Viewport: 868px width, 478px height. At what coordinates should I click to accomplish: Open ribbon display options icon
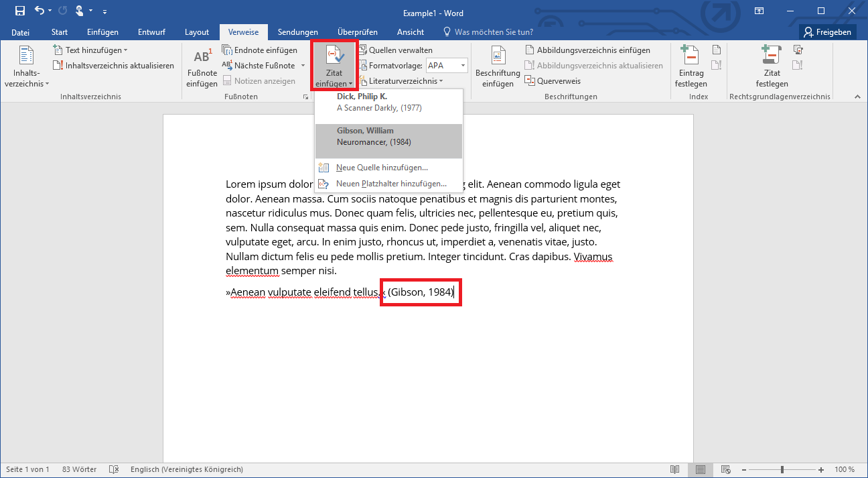coord(759,11)
